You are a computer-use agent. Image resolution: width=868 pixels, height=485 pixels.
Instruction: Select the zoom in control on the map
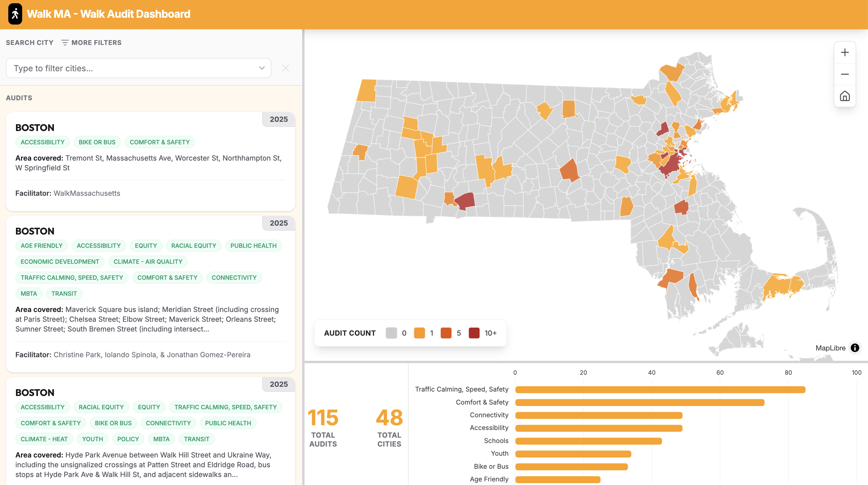(845, 52)
